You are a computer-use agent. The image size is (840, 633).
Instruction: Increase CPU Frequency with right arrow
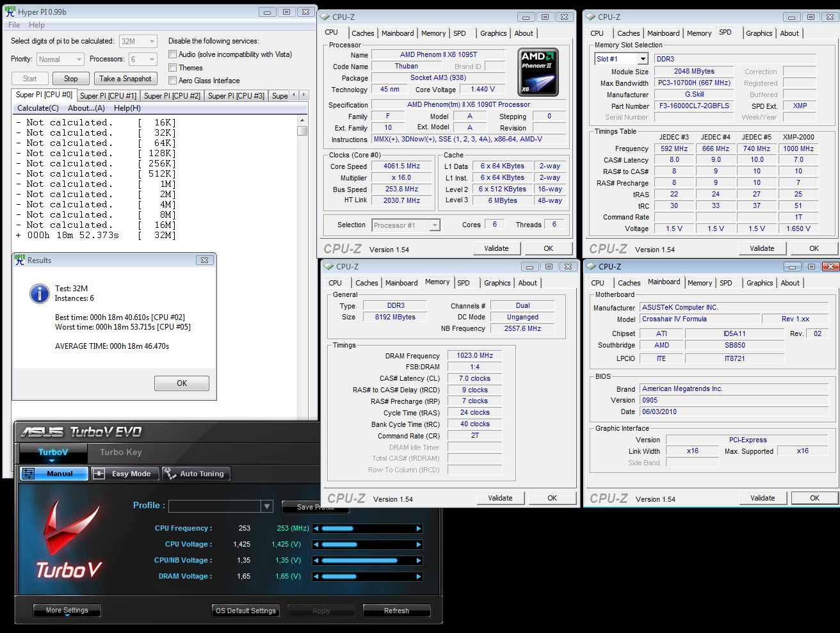[419, 529]
